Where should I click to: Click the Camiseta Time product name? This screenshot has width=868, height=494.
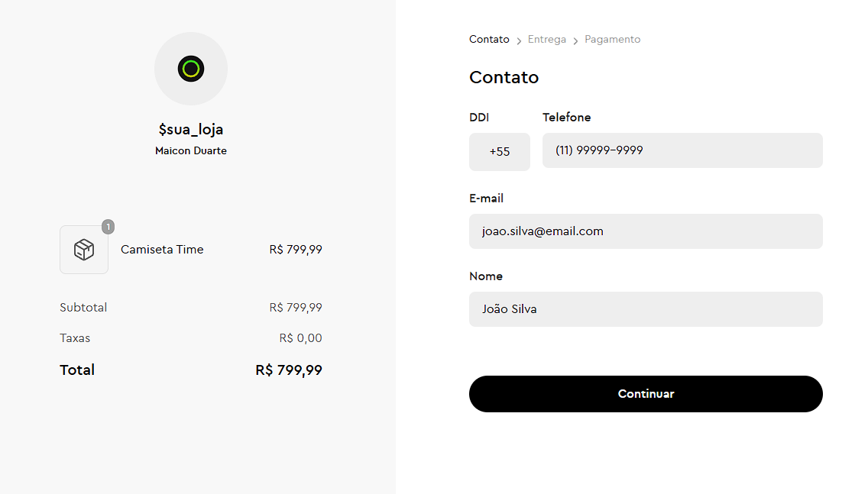[162, 250]
